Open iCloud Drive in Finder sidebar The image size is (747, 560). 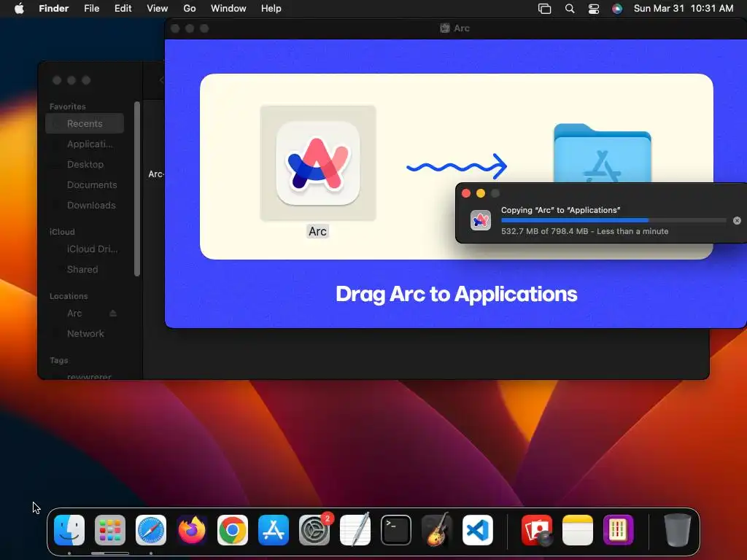coord(85,249)
